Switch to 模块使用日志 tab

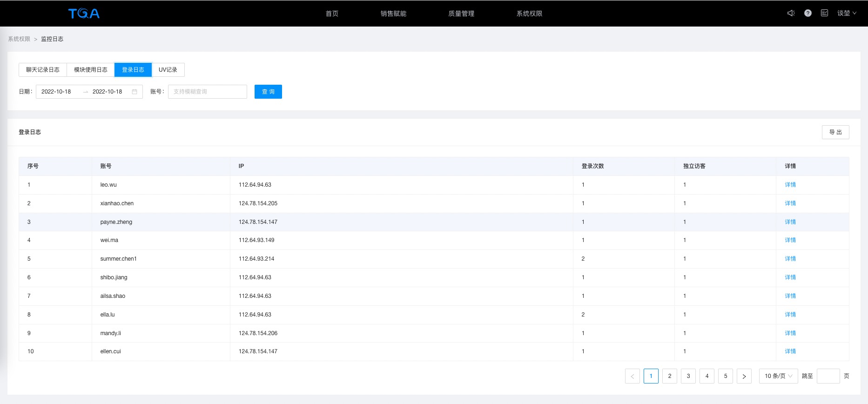(91, 70)
